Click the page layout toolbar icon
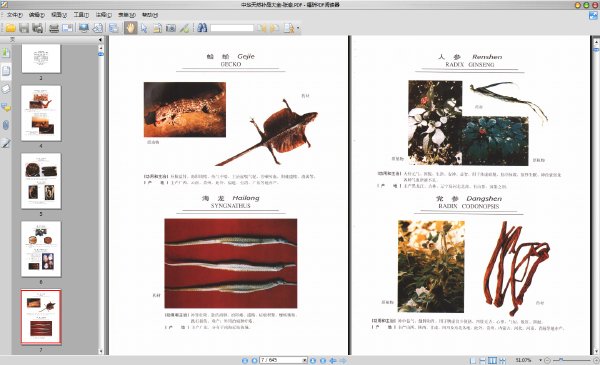600x365 pixels. 114,28
